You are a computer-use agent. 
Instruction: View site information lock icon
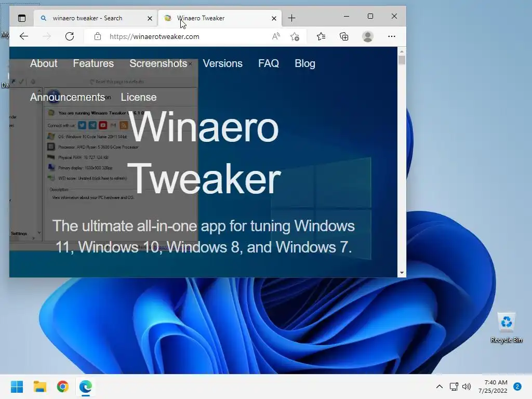coord(98,36)
